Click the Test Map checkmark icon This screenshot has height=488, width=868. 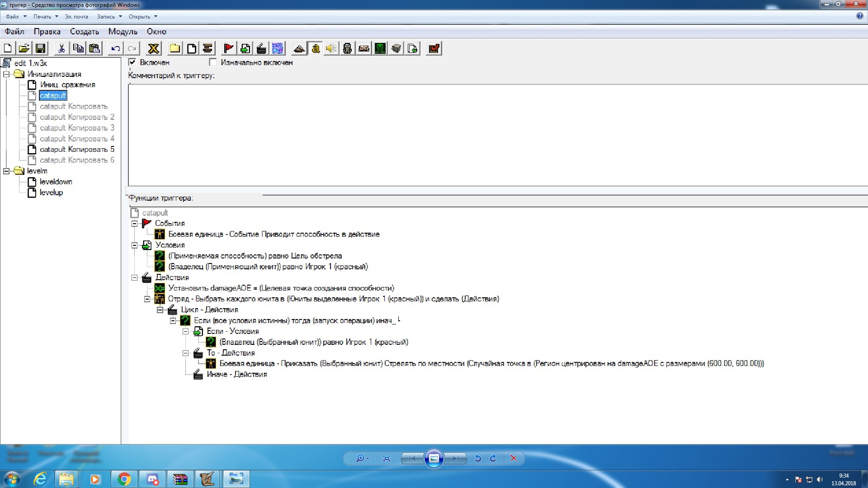coord(434,48)
